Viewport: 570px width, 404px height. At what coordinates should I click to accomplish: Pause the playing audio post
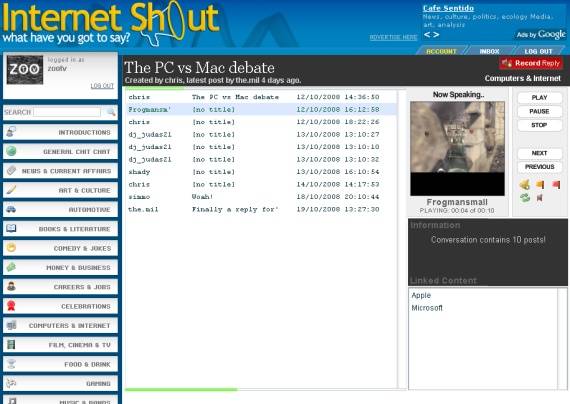(539, 111)
